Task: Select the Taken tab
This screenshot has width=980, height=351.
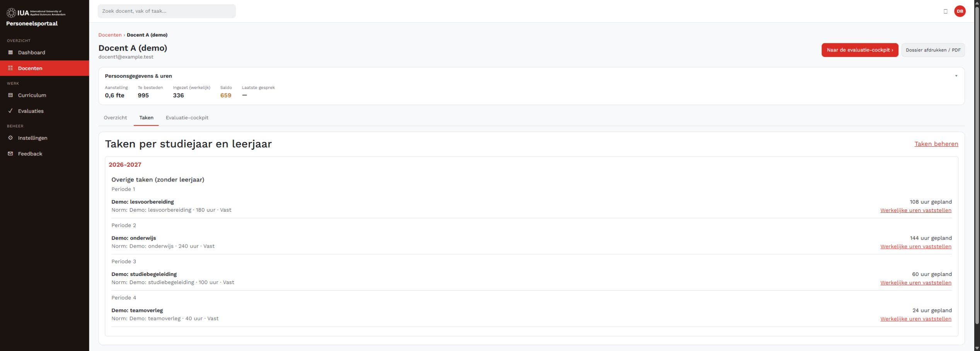Action: click(146, 118)
